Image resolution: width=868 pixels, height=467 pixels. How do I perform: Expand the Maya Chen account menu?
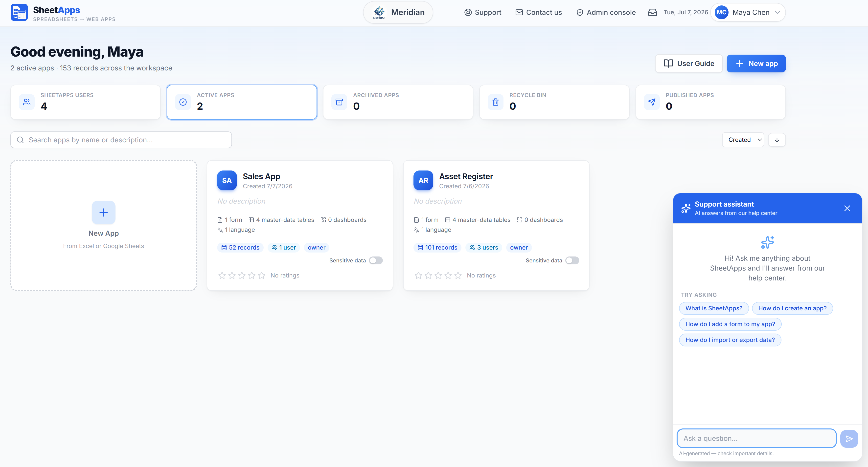tap(748, 12)
